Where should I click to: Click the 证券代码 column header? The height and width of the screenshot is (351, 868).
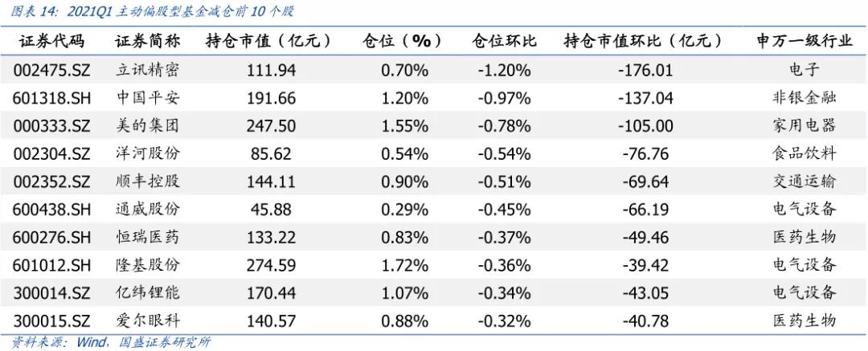point(51,41)
